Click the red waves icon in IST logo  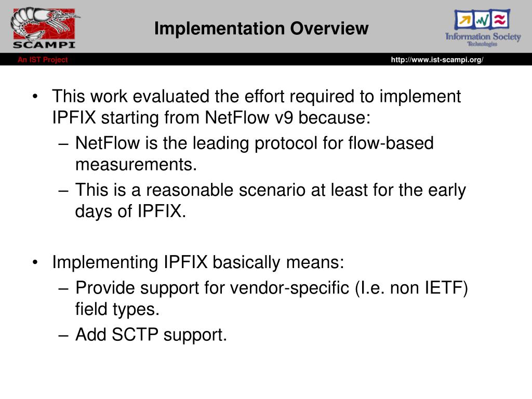coord(500,19)
